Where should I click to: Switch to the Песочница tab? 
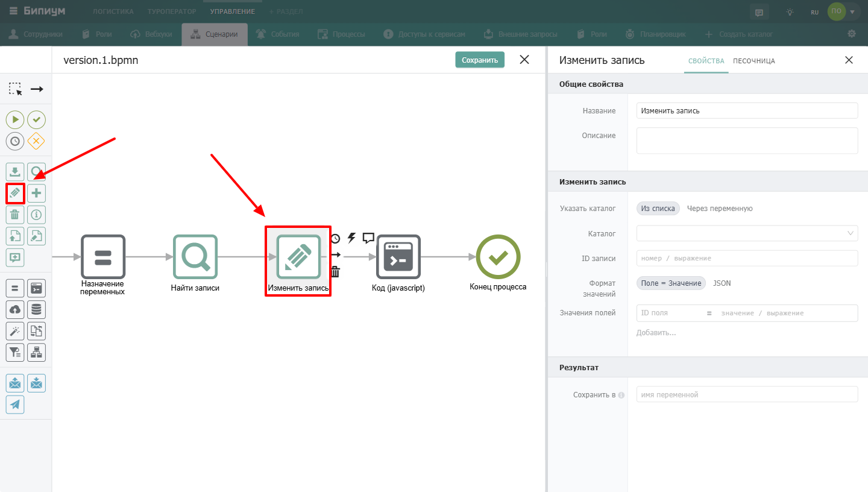point(754,61)
